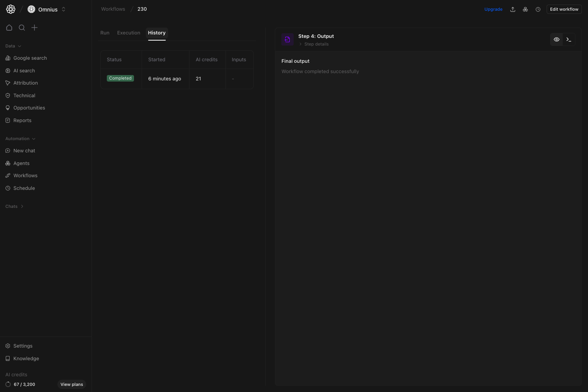Screen dimensions: 588x392
Task: Open the Workflows breadcrumb
Action: coord(113,9)
